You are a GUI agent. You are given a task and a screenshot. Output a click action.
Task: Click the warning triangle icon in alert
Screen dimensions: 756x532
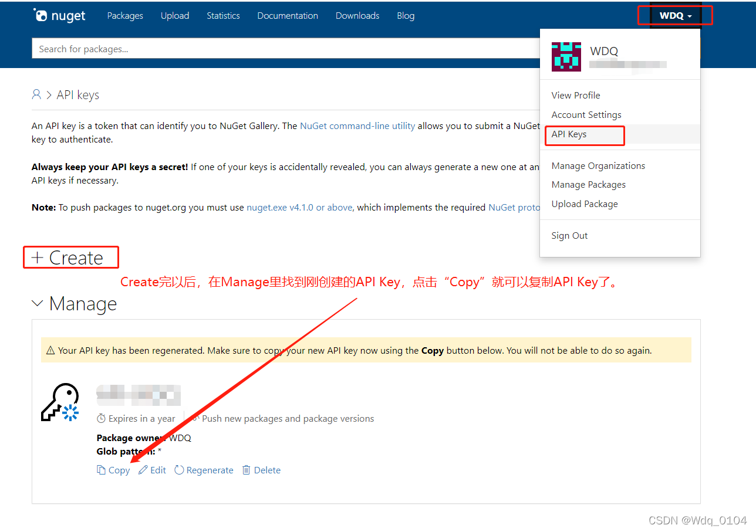coord(51,350)
